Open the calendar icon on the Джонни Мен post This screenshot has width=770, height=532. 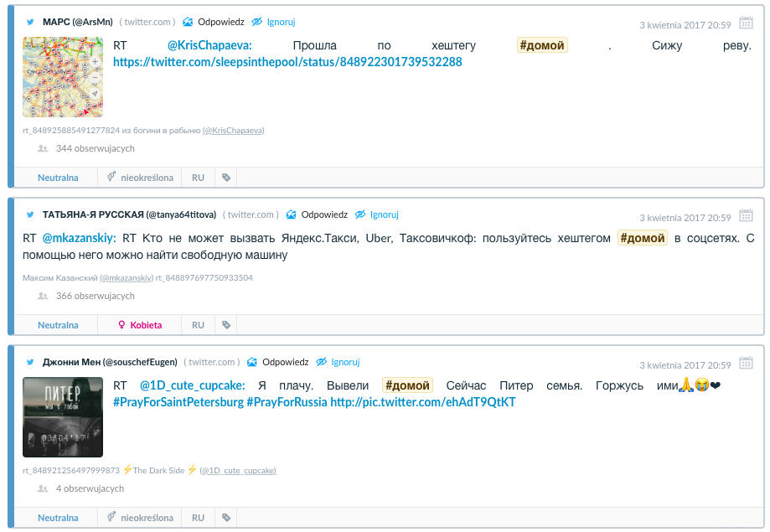[x=746, y=363]
